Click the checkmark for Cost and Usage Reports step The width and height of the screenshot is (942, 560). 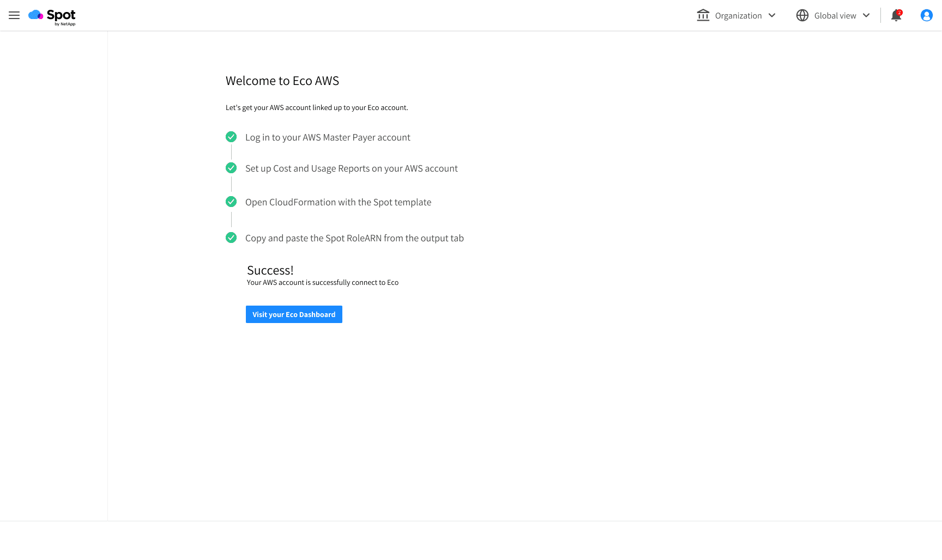point(231,168)
